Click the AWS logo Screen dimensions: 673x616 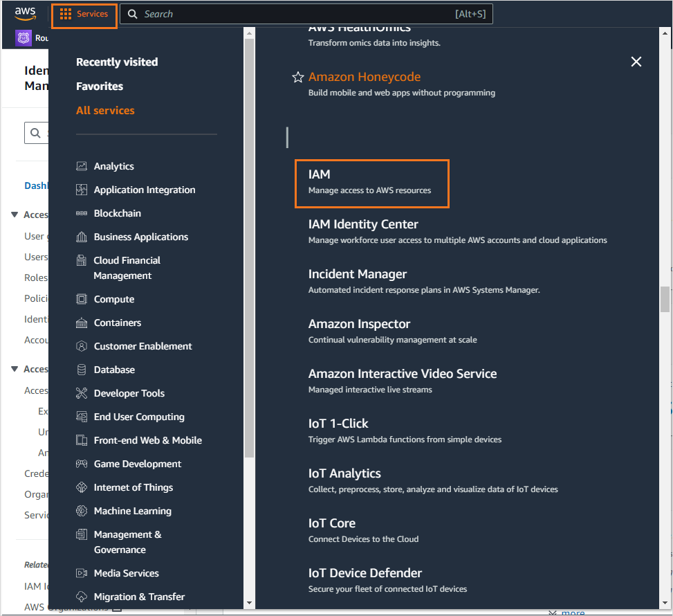[x=25, y=13]
